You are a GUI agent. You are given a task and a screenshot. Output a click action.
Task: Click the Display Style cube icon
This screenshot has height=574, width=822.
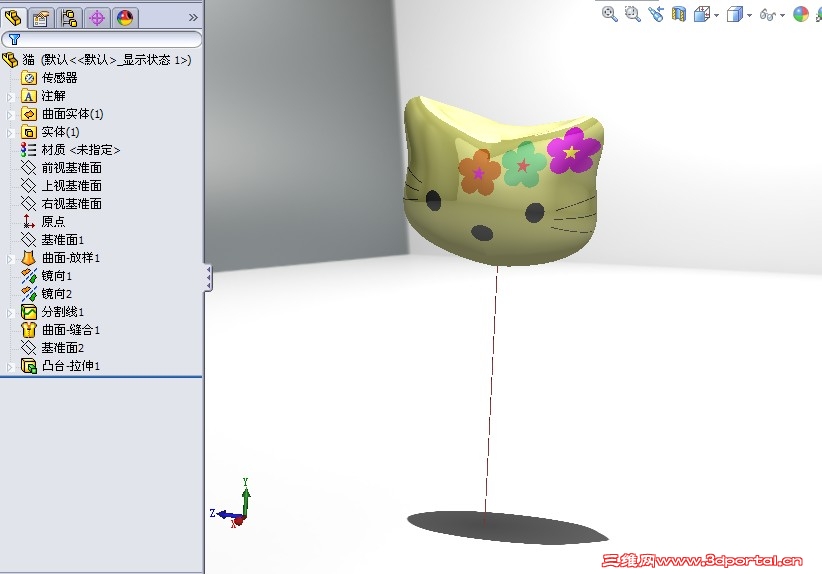click(x=734, y=14)
